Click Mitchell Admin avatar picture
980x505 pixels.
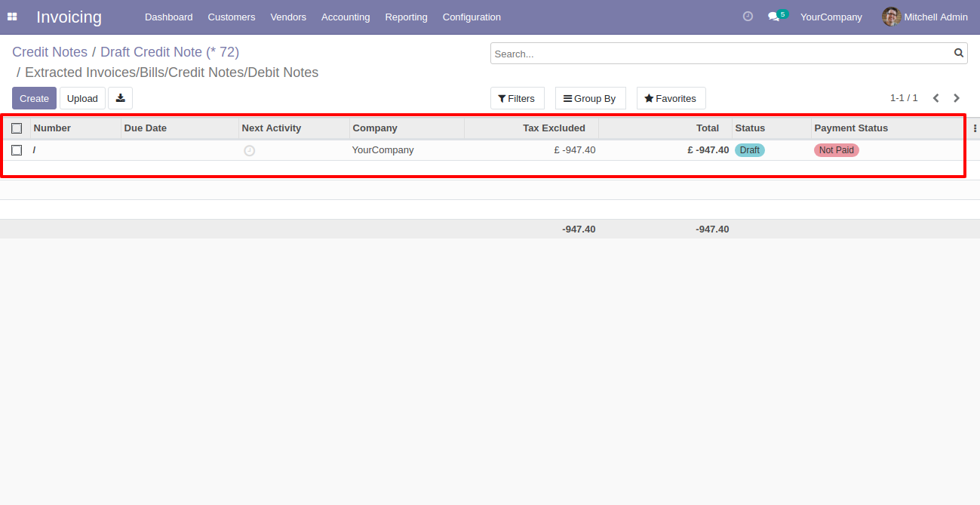(x=892, y=17)
